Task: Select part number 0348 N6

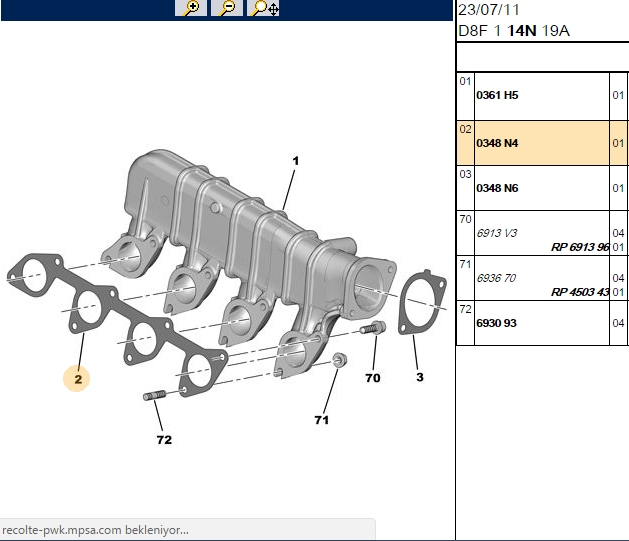Action: pyautogui.click(x=497, y=188)
